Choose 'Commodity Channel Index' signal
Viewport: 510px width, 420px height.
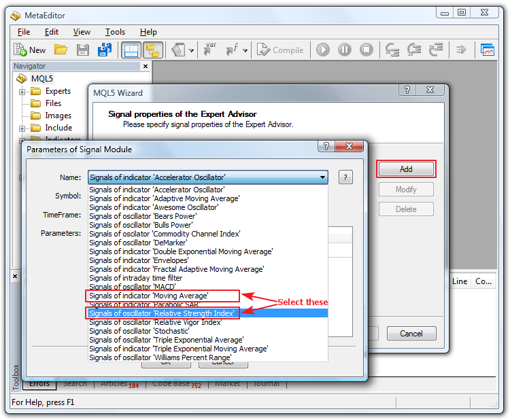coord(208,234)
